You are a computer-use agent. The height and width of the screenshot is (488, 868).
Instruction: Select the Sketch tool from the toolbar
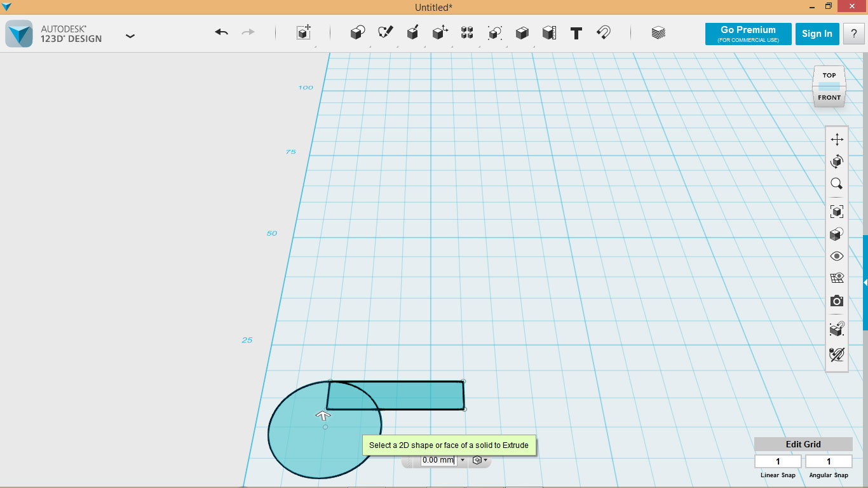[x=384, y=33]
